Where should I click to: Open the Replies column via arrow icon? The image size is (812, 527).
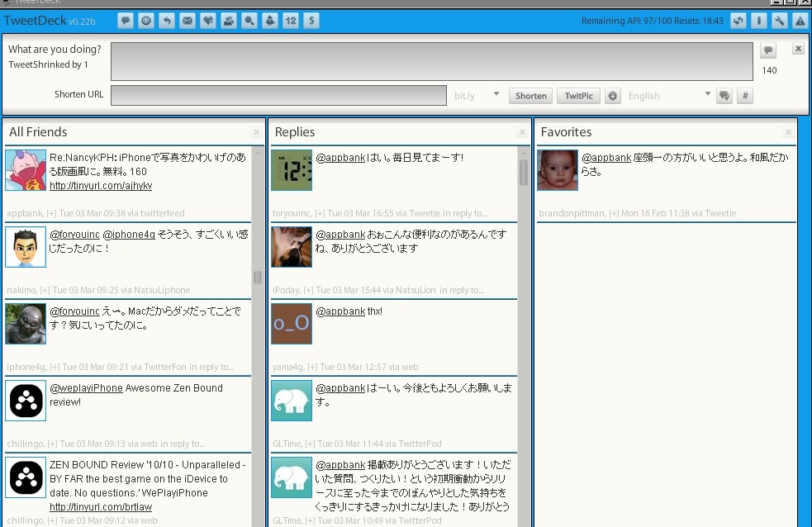pyautogui.click(x=167, y=21)
